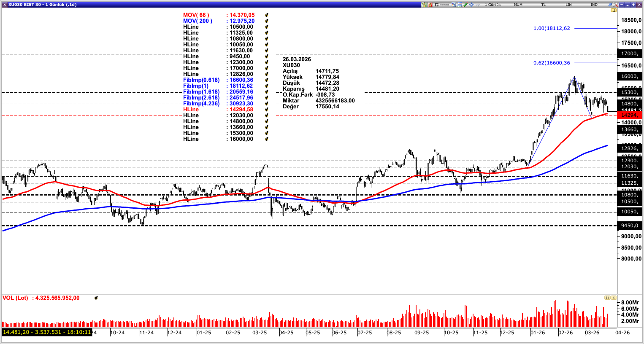Select the green pencil drawing tool

point(465,4)
